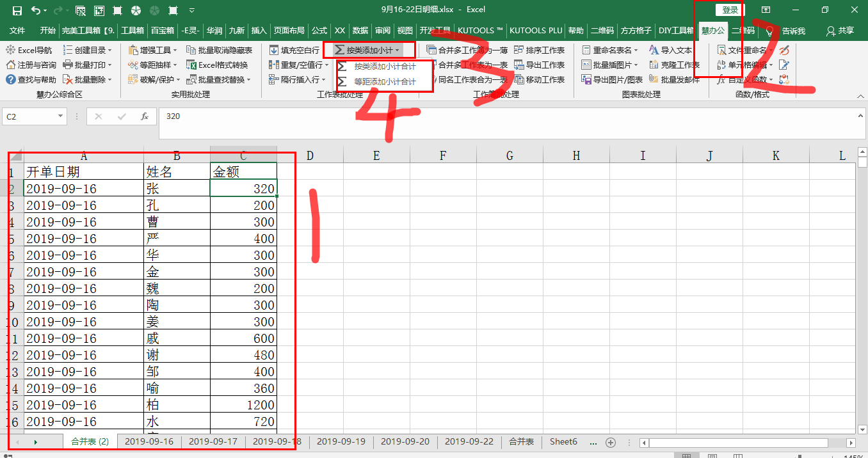Viewport: 868px width, 458px height.
Task: Open the 2019-09-16 sheet tab
Action: [x=149, y=442]
